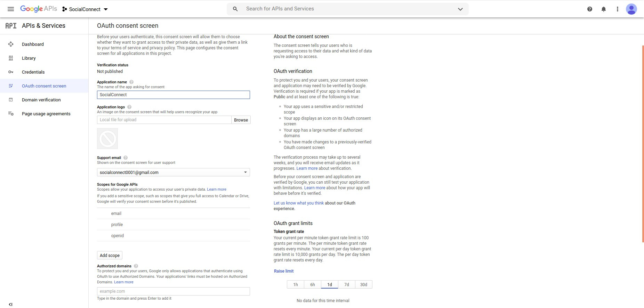
Task: Click the OAuth consent screen page title
Action: (128, 26)
